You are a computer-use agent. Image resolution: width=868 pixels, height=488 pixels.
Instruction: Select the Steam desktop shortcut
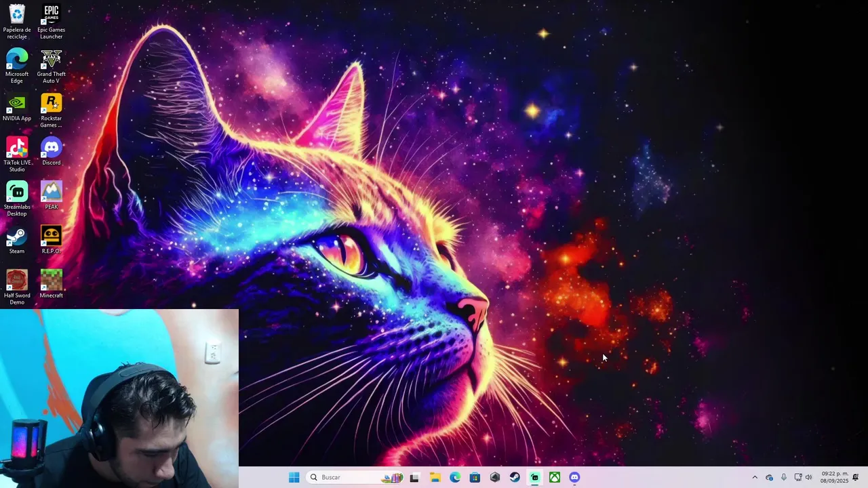click(17, 241)
